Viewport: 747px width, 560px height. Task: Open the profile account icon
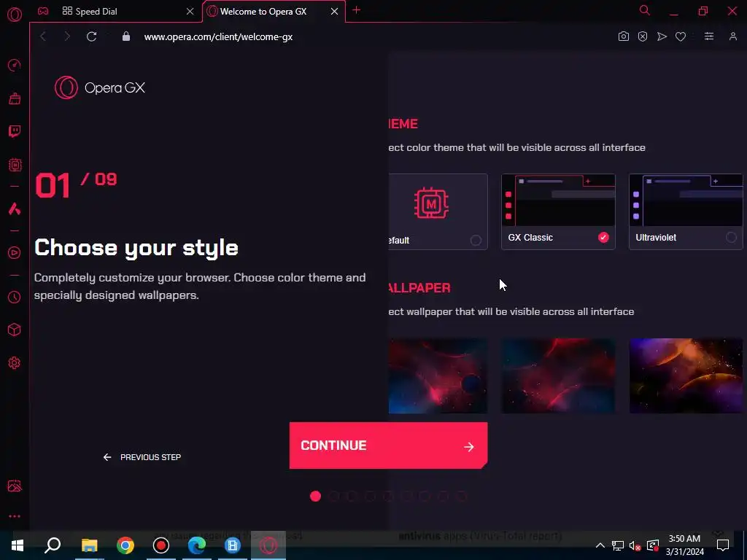click(x=732, y=36)
